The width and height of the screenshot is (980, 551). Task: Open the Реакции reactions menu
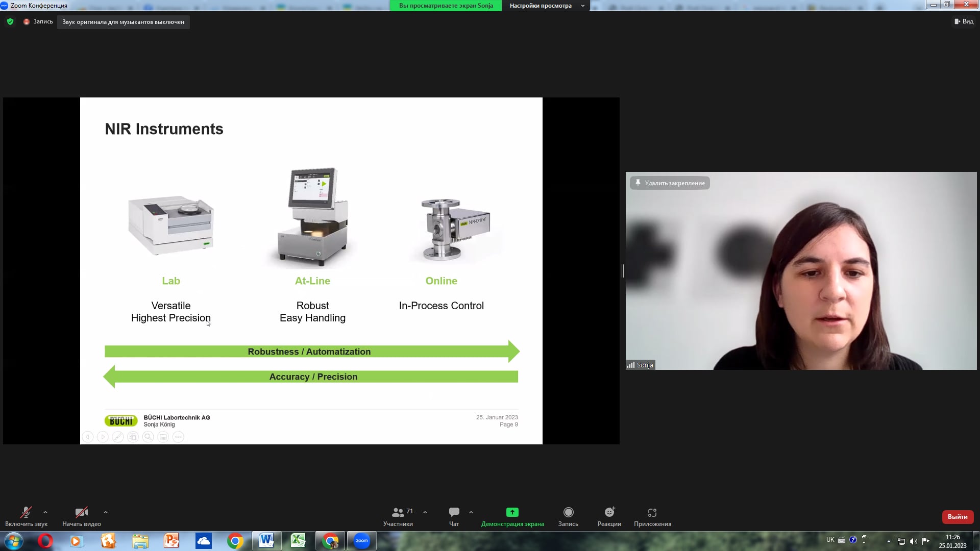pos(609,516)
